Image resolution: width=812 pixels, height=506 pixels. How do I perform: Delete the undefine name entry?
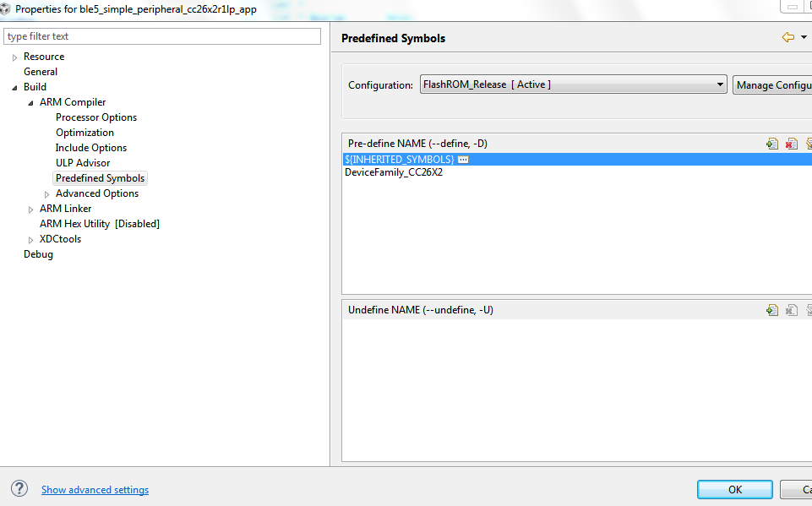point(791,310)
